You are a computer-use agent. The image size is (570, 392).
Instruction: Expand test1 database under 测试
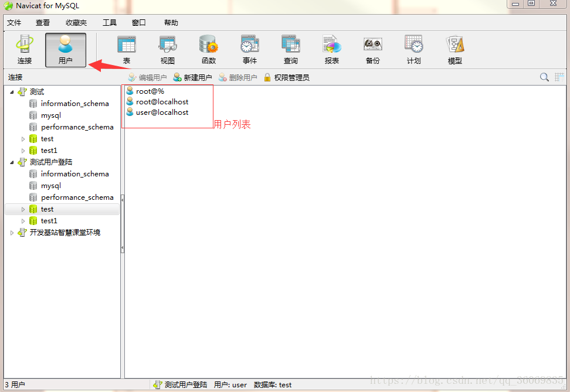(23, 151)
